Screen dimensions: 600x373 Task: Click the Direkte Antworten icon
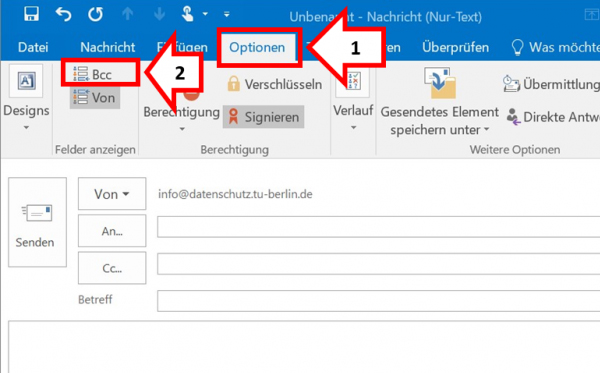pos(514,116)
